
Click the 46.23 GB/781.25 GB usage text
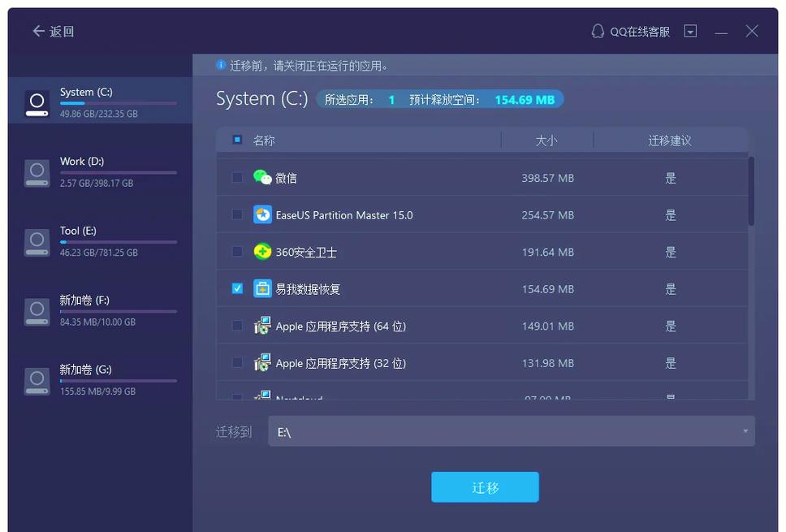tap(99, 253)
